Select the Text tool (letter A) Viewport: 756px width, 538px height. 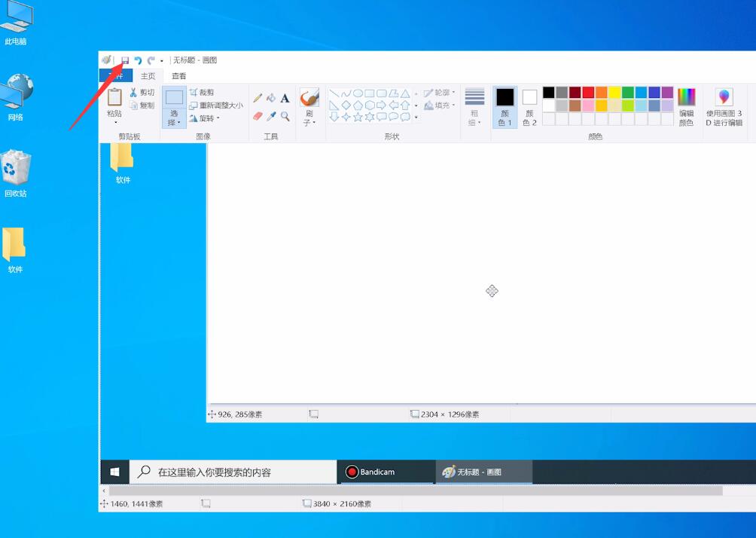(x=285, y=98)
